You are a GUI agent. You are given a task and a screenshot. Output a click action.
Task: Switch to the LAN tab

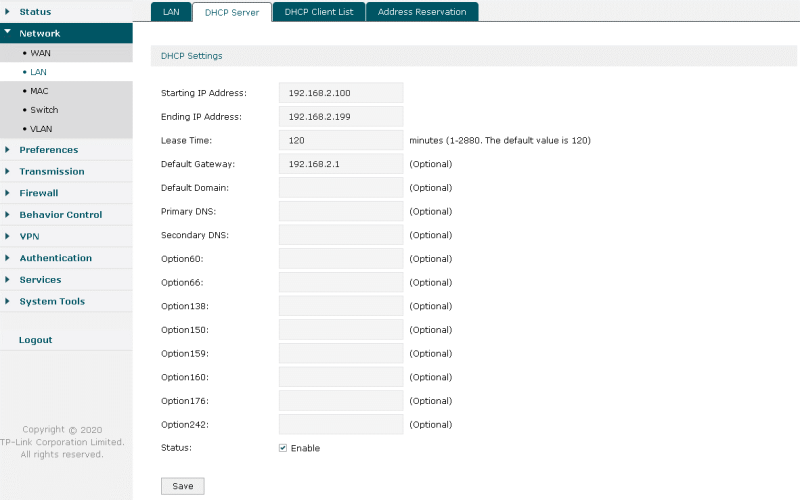pyautogui.click(x=171, y=12)
